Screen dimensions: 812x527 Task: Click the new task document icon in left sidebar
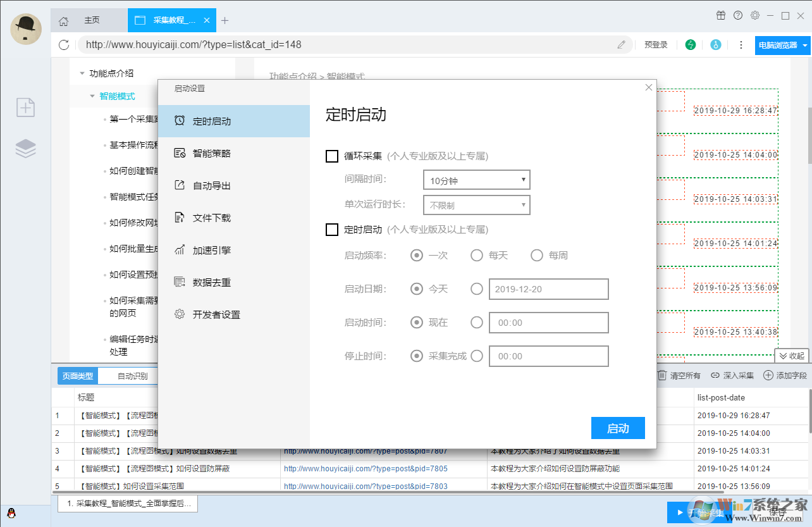(x=25, y=108)
